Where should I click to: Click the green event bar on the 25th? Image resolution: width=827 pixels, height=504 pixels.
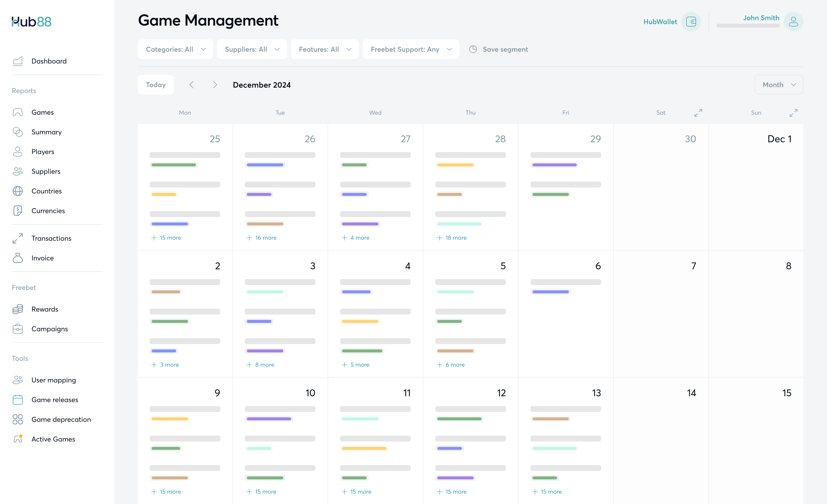174,165
